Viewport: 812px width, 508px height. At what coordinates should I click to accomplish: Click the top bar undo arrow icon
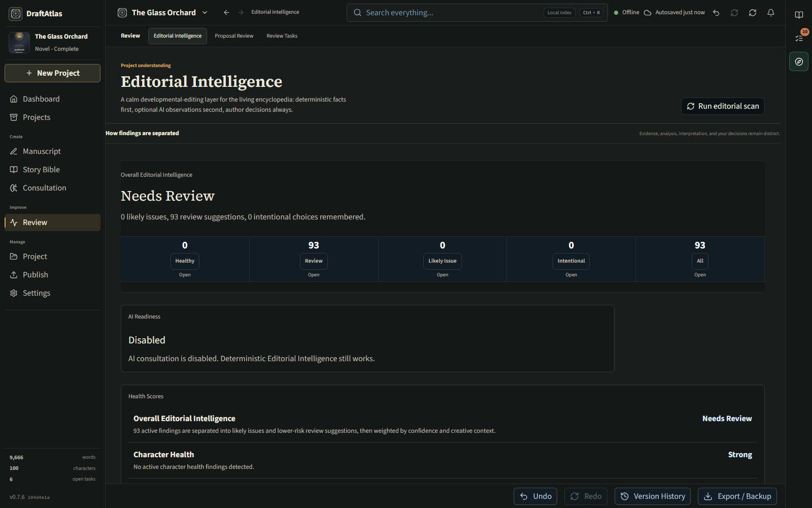point(716,13)
